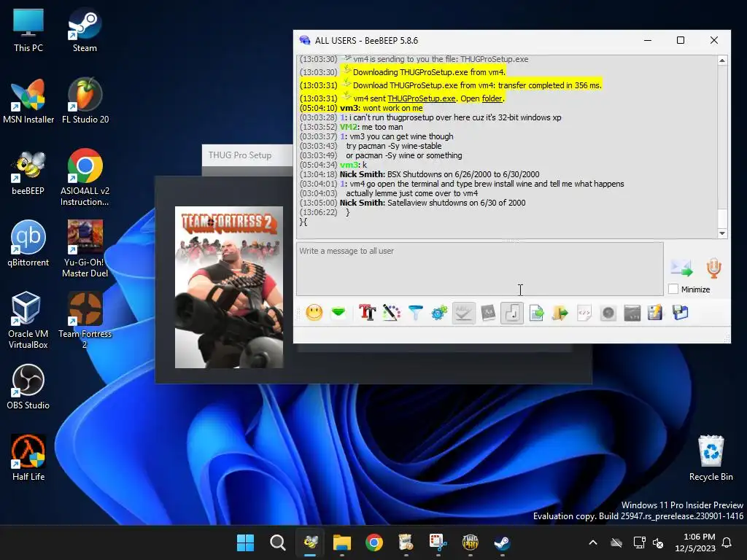Open chat settings gear icon
747x560 pixels.
pyautogui.click(x=439, y=313)
